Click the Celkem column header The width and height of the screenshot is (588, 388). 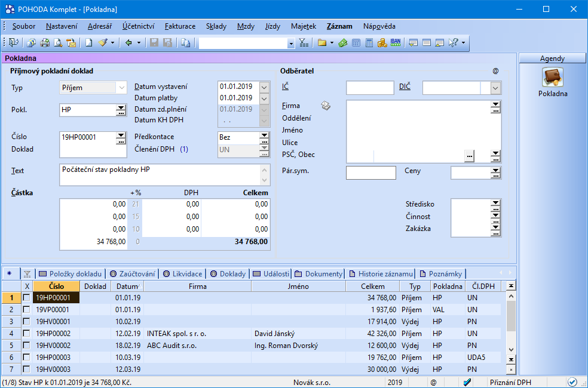click(x=372, y=287)
